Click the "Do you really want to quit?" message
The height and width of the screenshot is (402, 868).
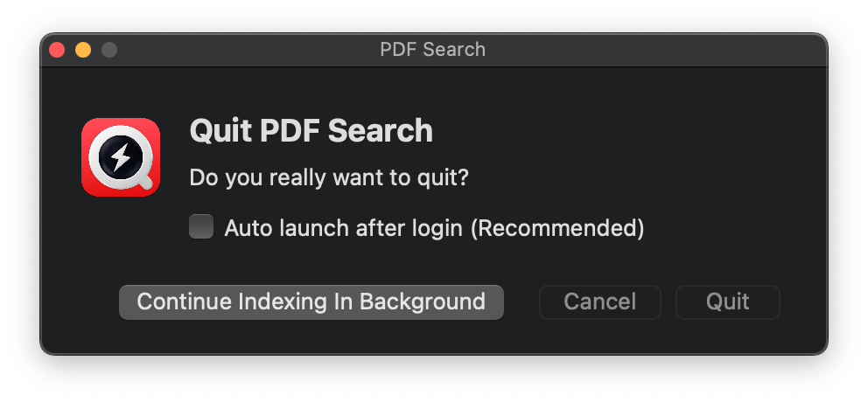point(329,178)
